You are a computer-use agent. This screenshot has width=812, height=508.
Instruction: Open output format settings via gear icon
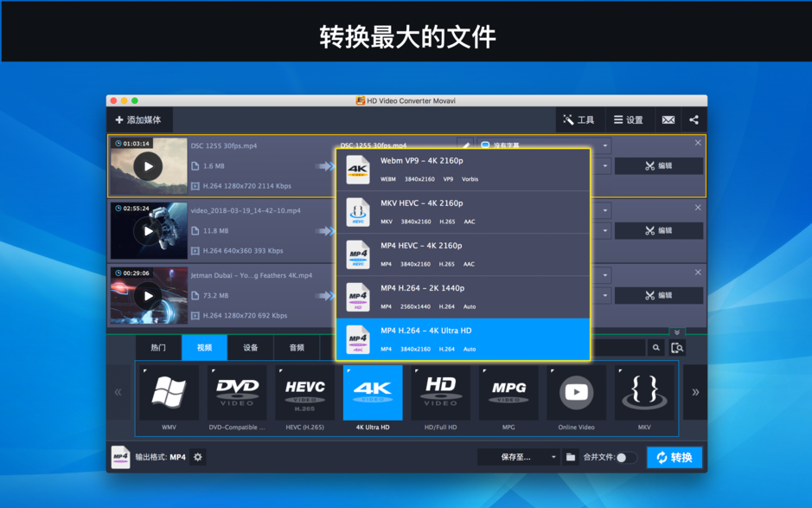point(197,457)
